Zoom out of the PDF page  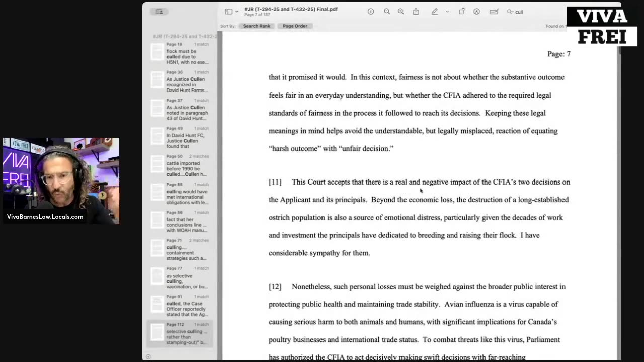point(387,12)
